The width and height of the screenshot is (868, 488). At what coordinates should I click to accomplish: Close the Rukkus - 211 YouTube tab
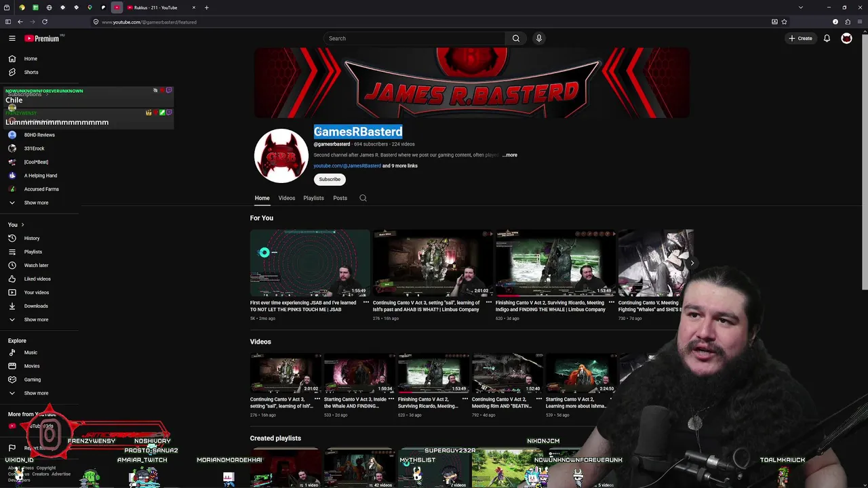coord(193,7)
